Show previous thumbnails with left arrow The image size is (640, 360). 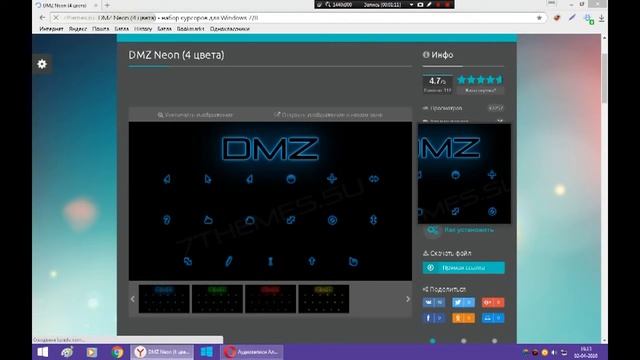pos(133,299)
